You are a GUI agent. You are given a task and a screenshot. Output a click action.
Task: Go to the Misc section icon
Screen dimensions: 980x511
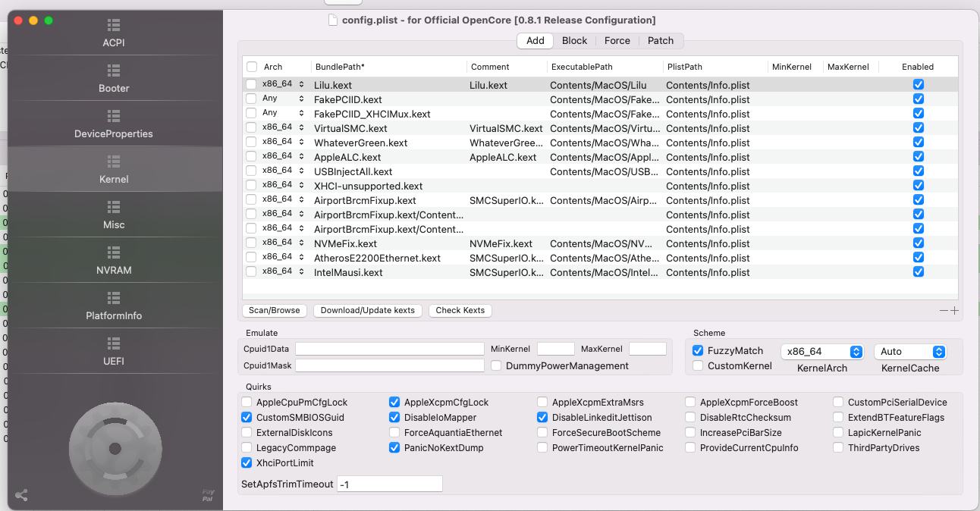click(114, 207)
